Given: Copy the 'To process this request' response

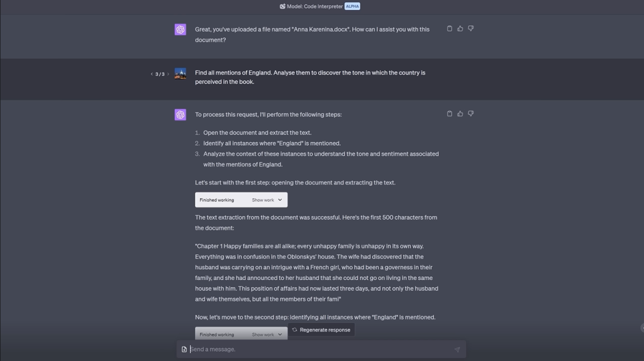Looking at the screenshot, I should [x=449, y=114].
